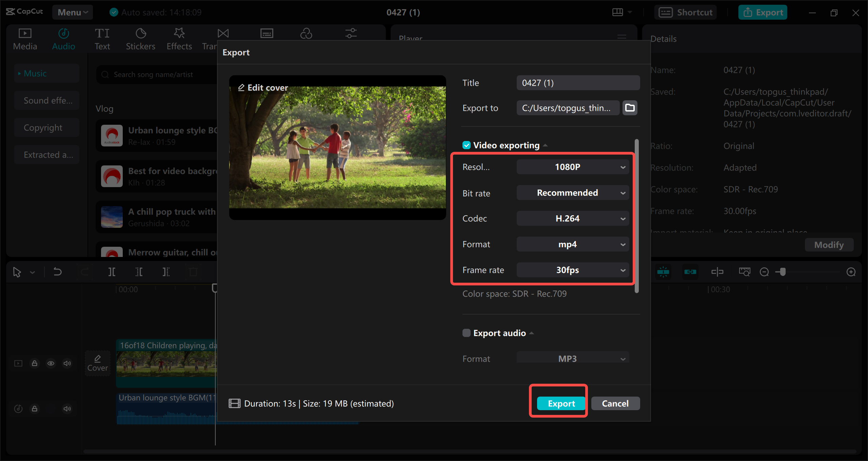Screen dimensions: 868x461
Task: Open the Stickers panel
Action: pyautogui.click(x=140, y=38)
